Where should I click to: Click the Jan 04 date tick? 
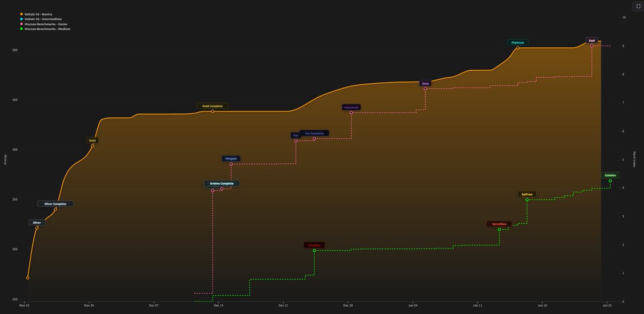point(413,305)
